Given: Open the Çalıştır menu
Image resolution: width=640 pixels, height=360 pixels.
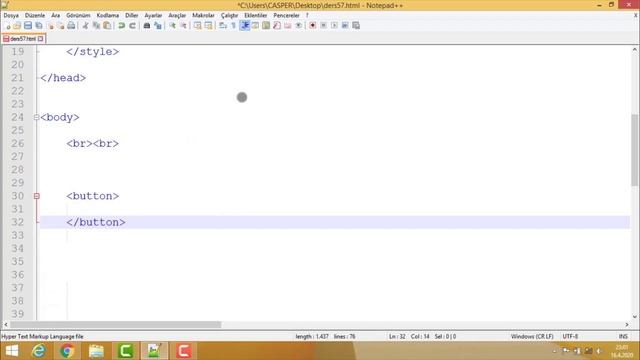Looking at the screenshot, I should [229, 16].
